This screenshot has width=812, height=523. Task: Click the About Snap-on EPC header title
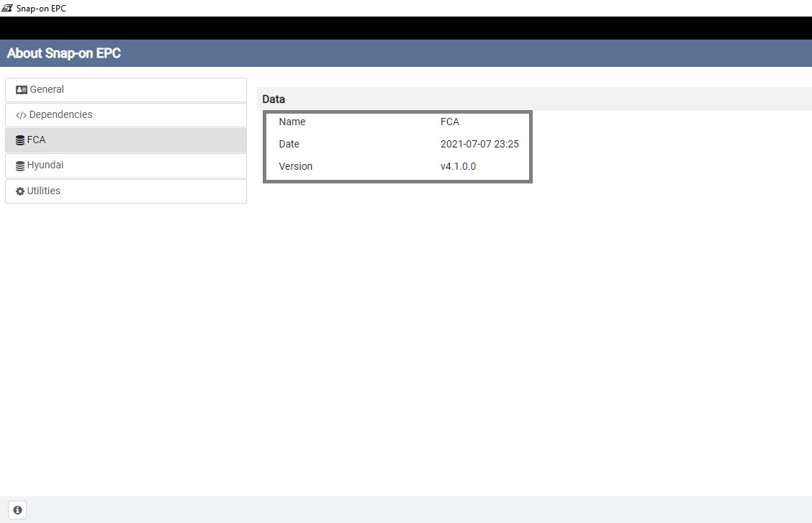point(63,53)
